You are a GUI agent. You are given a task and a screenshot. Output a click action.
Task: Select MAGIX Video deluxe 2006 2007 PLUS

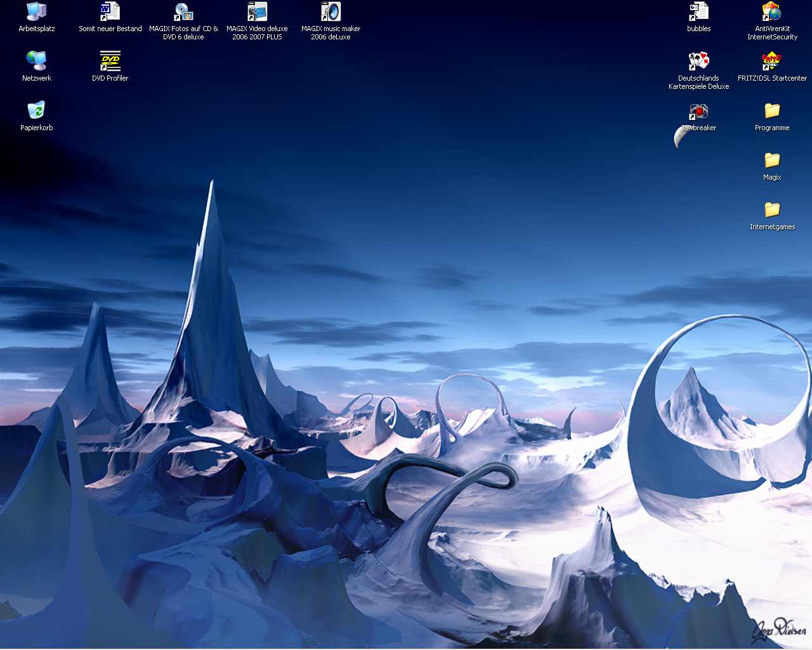coord(257,12)
